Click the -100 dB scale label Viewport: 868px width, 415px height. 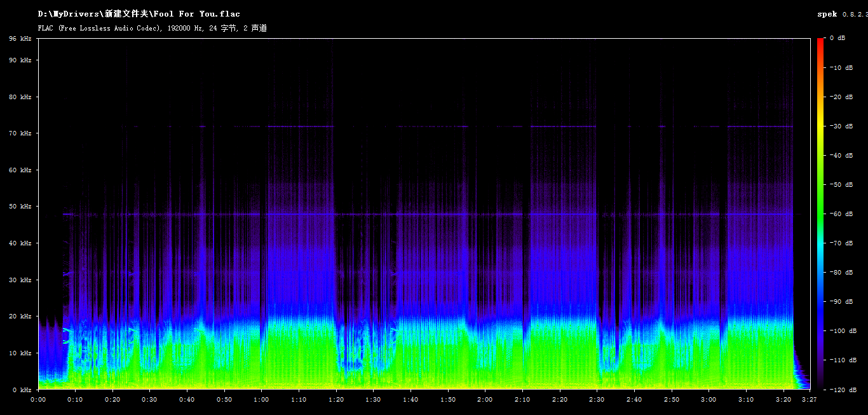pos(842,331)
